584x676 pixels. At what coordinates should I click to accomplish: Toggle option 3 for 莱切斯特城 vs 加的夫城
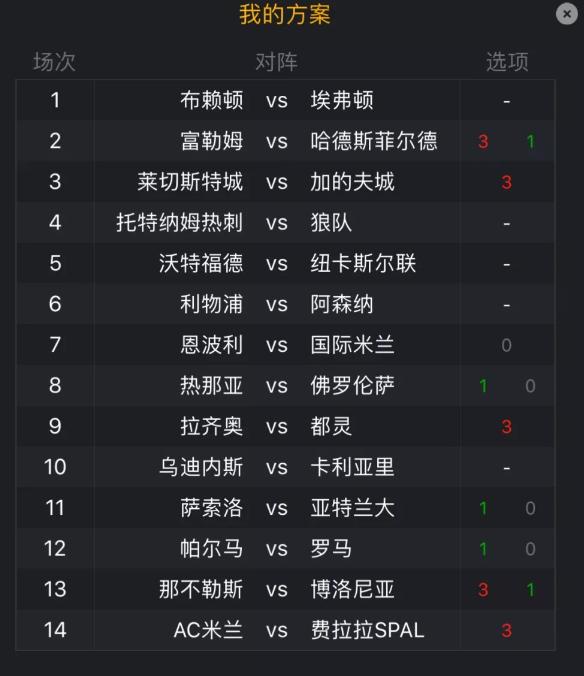point(507,182)
